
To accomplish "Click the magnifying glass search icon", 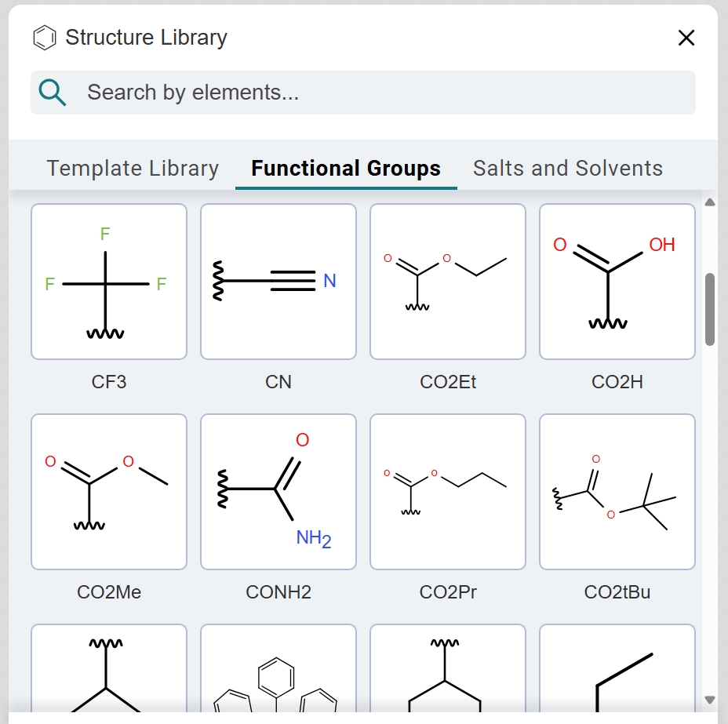I will tap(53, 93).
